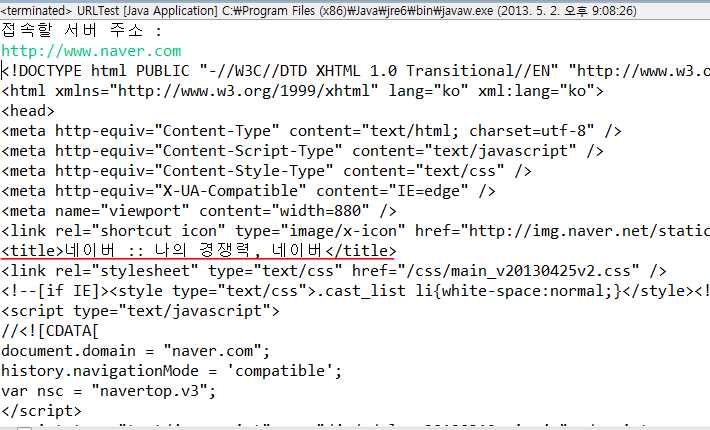Click the <script type="text/javascript"> line
Viewport: 710px width, 430px height.
pos(140,311)
